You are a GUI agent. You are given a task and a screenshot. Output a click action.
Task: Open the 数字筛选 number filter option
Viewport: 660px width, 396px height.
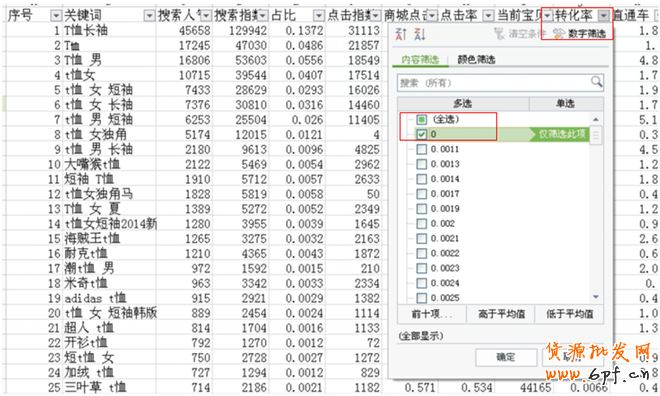pyautogui.click(x=580, y=34)
